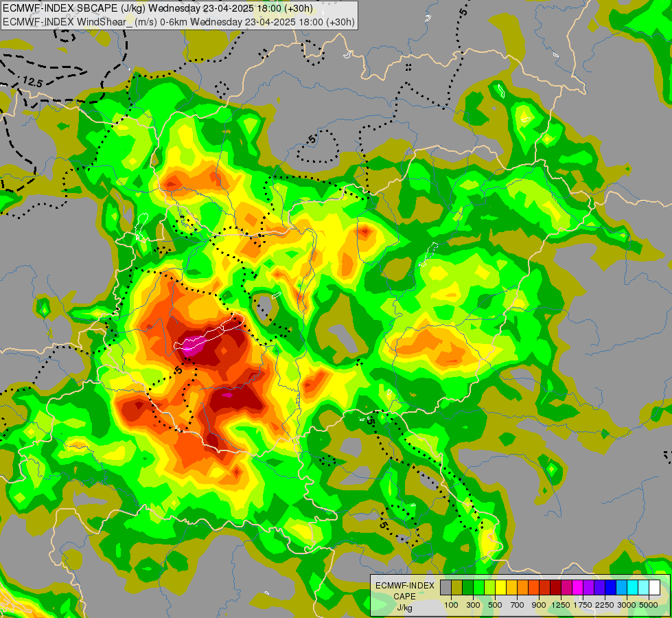Click the legend title ECMWF-INDEX
Image resolution: width=672 pixels, height=618 pixels.
pos(405,586)
